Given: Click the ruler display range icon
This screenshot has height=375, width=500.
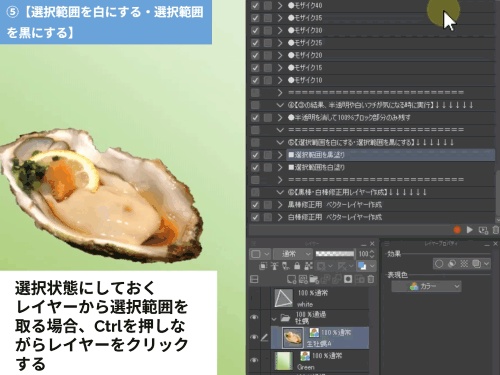Looking at the screenshot, I should click(x=341, y=266).
